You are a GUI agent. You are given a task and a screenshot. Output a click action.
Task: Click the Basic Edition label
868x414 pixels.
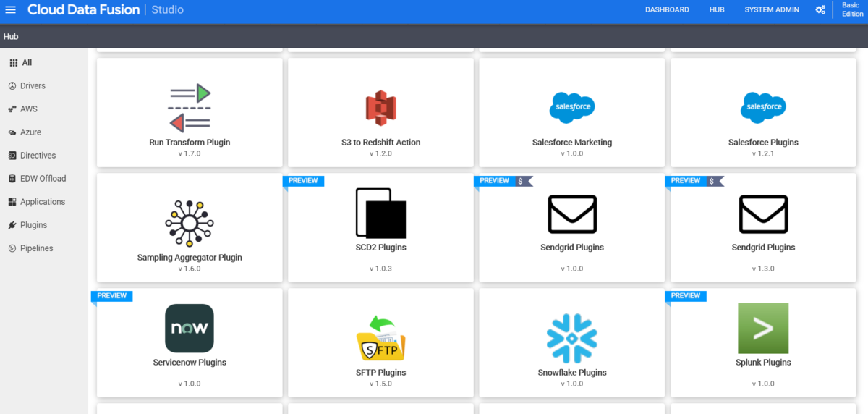pos(851,9)
